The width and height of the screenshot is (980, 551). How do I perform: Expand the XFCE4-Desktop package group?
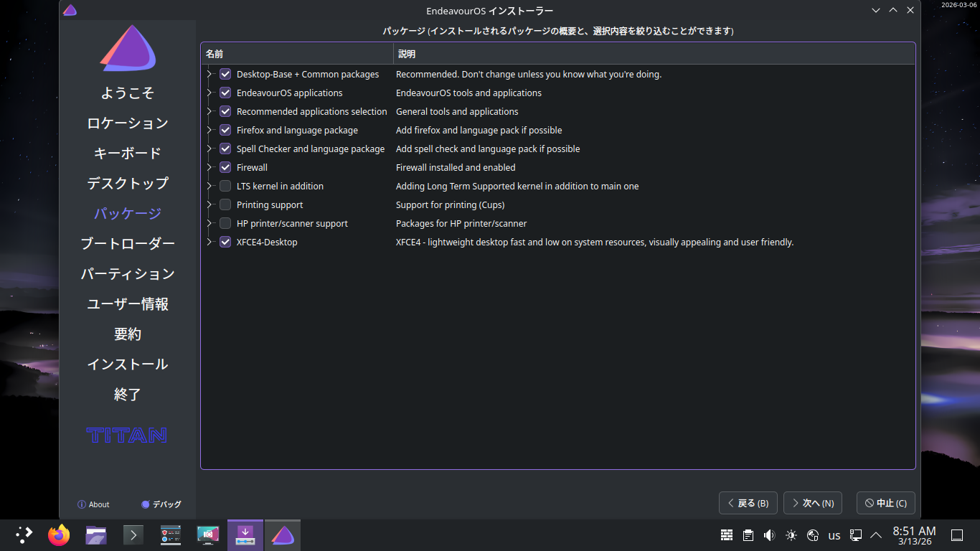(209, 242)
